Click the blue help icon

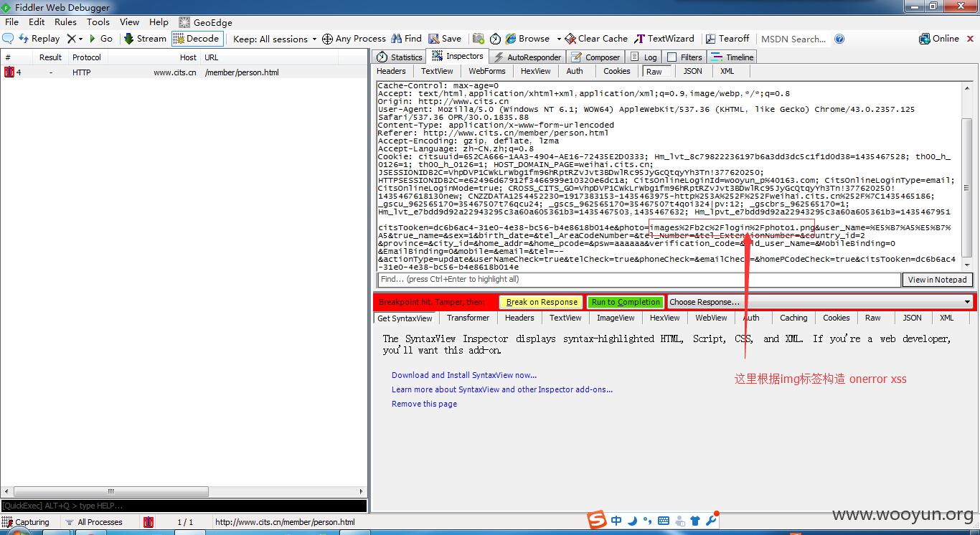[x=839, y=39]
